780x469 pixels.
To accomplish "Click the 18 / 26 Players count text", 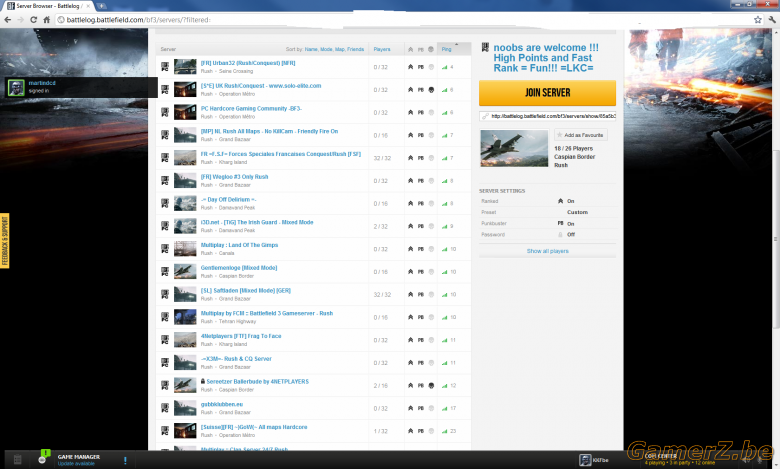I will click(x=574, y=149).
